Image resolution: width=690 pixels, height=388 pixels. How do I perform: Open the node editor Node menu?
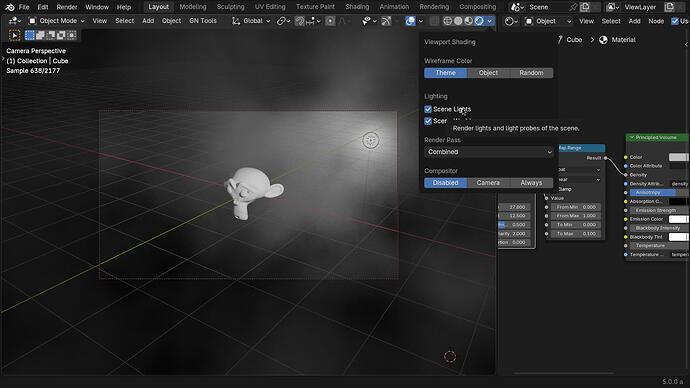(x=656, y=21)
